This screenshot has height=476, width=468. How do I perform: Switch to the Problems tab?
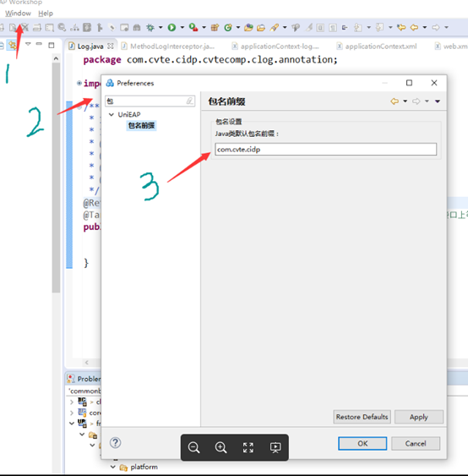tap(84, 379)
